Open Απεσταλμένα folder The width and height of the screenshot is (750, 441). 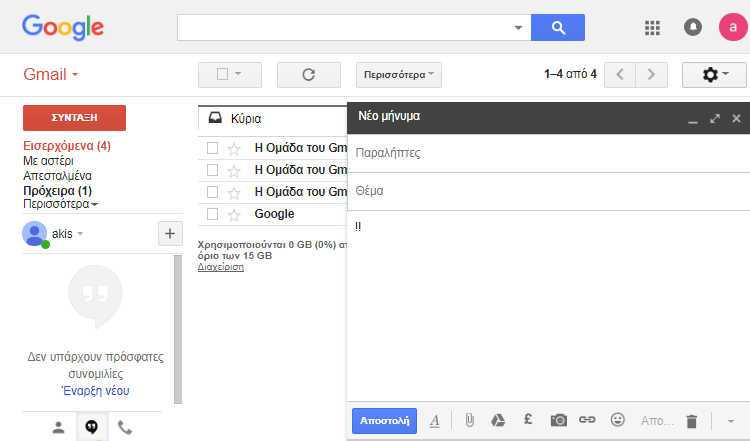click(57, 176)
